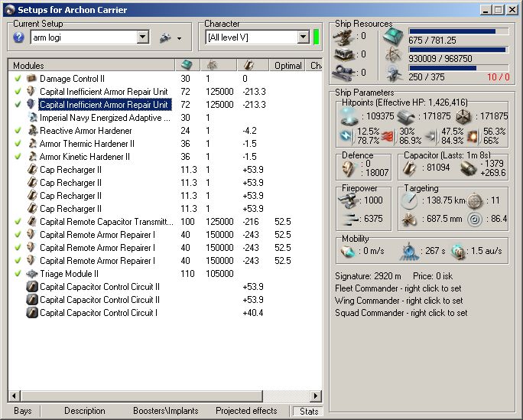Click Fleet Commander - right click to set
Image resolution: width=523 pixels, height=420 pixels.
pos(398,288)
